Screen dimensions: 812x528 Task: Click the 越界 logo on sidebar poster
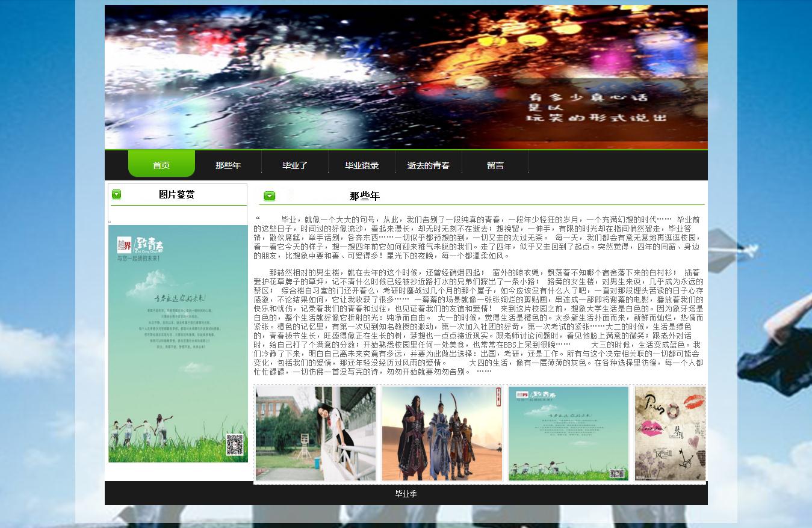pyautogui.click(x=124, y=245)
